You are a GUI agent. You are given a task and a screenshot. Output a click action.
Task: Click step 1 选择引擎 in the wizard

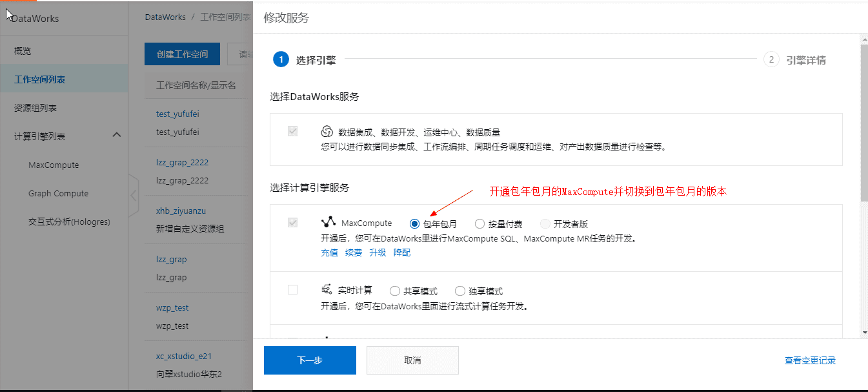click(x=304, y=60)
